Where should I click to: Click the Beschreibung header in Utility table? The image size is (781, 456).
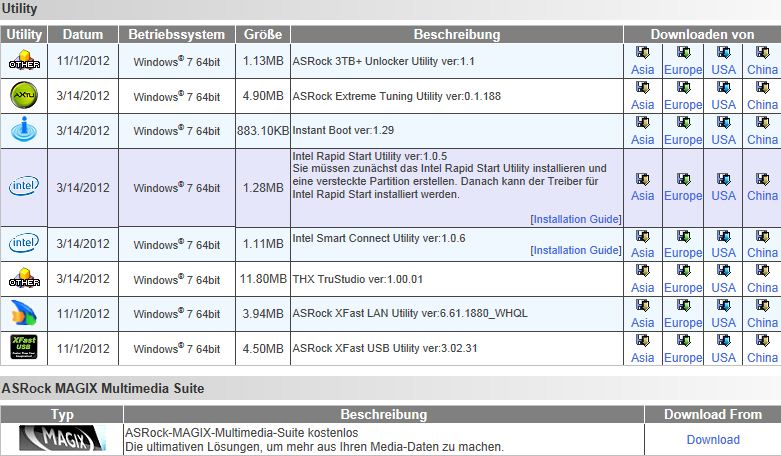pos(457,34)
